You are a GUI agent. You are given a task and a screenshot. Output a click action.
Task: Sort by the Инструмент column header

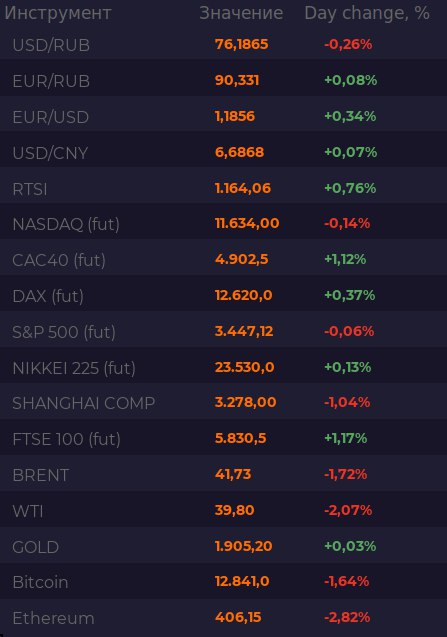[58, 13]
